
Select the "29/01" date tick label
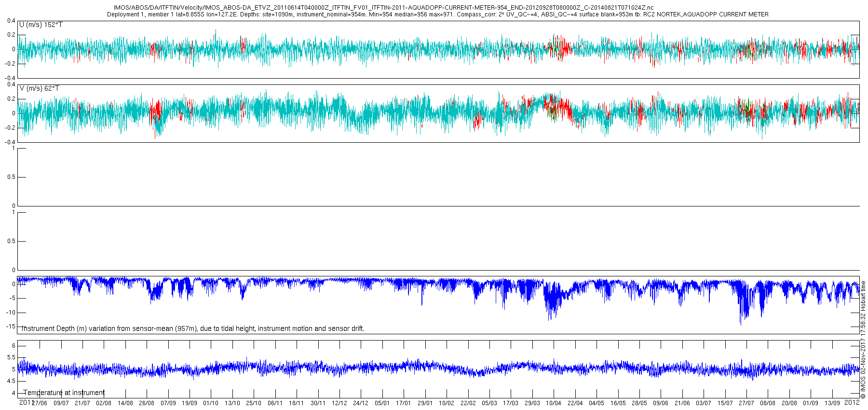(x=425, y=403)
